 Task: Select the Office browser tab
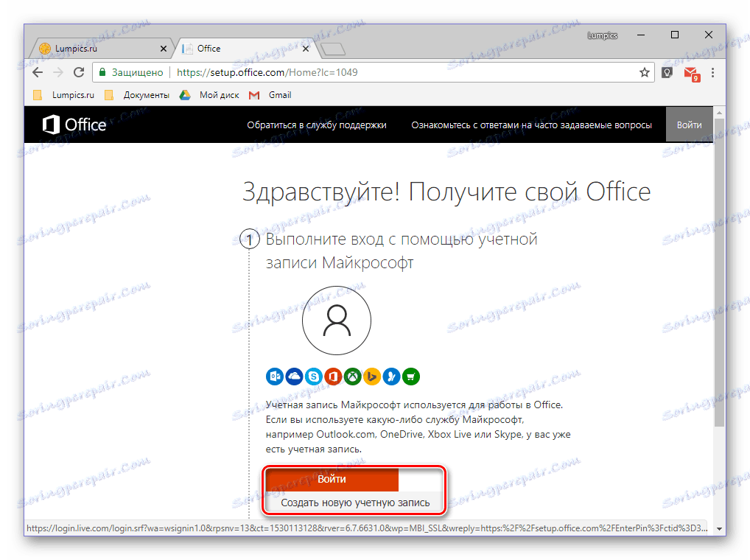point(246,49)
